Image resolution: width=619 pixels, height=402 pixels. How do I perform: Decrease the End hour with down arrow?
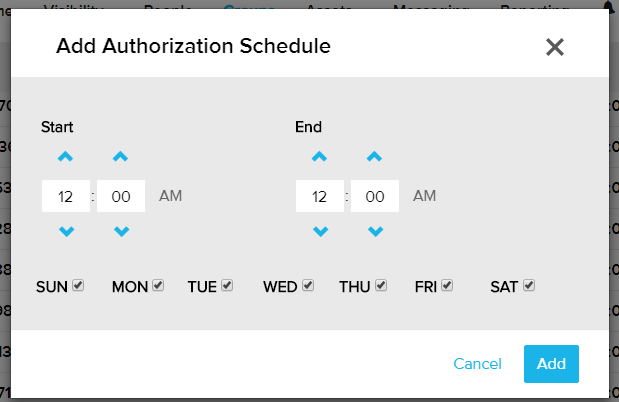pyautogui.click(x=320, y=232)
